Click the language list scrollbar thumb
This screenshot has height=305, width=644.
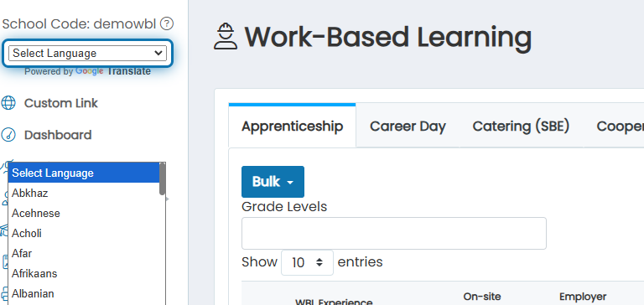[x=162, y=179]
